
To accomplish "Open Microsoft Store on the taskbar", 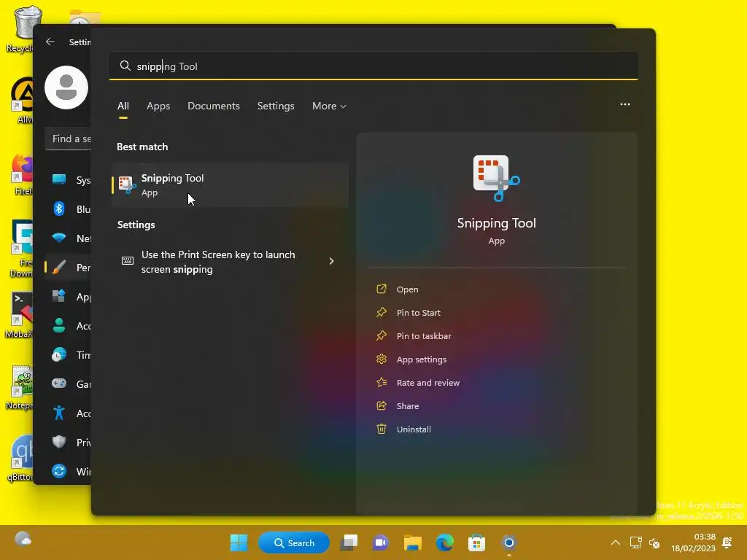I will (476, 542).
